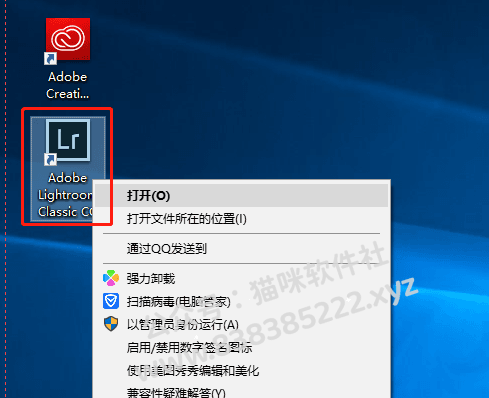This screenshot has width=489, height=398.
Task: Click the 'Adobe Lightroom Classic' icon label
Action: [x=65, y=195]
